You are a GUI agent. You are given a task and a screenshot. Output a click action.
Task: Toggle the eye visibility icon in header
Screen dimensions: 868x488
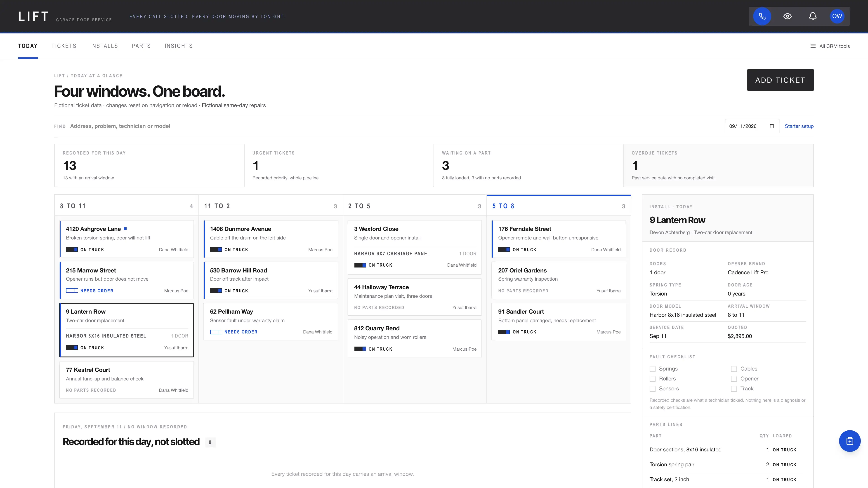(788, 16)
